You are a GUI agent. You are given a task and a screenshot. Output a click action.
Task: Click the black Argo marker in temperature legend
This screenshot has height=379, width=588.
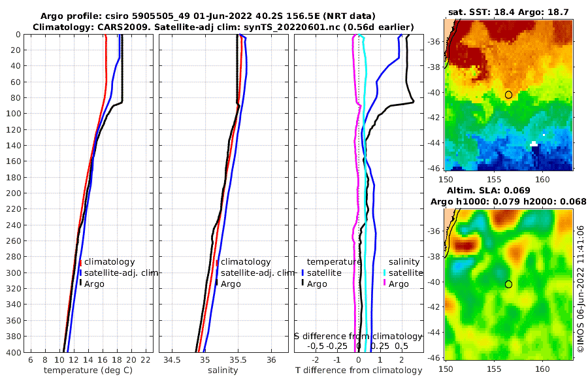pos(80,282)
